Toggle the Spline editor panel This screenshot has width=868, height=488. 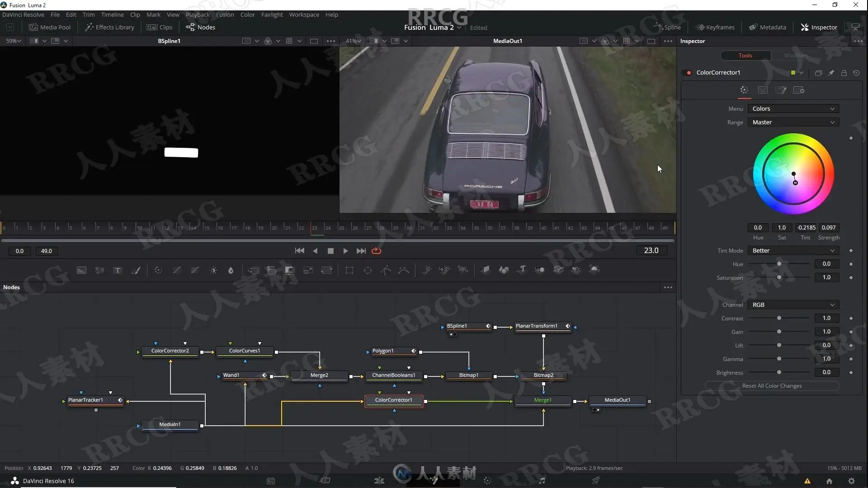(x=667, y=27)
